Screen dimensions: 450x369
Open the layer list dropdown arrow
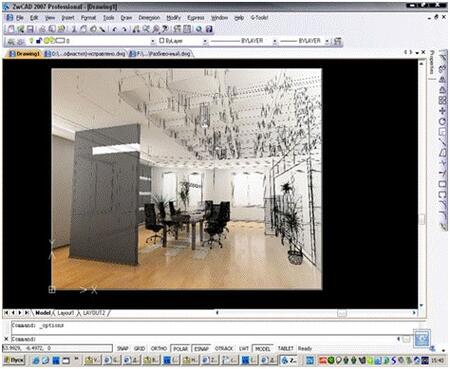coord(153,41)
